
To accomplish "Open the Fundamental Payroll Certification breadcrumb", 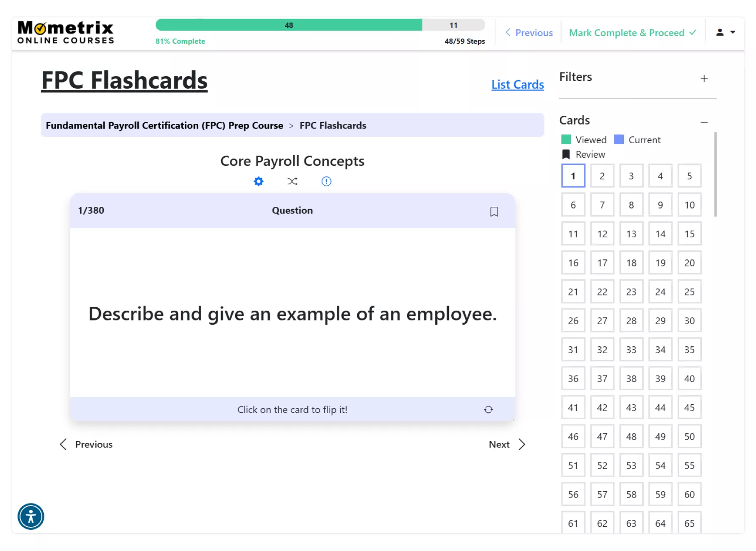I will tap(164, 125).
